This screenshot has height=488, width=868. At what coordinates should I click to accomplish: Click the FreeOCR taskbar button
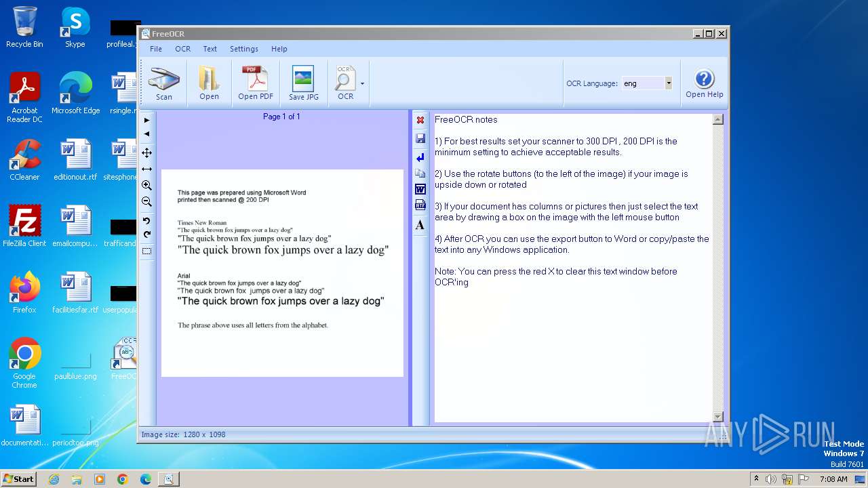pos(169,479)
